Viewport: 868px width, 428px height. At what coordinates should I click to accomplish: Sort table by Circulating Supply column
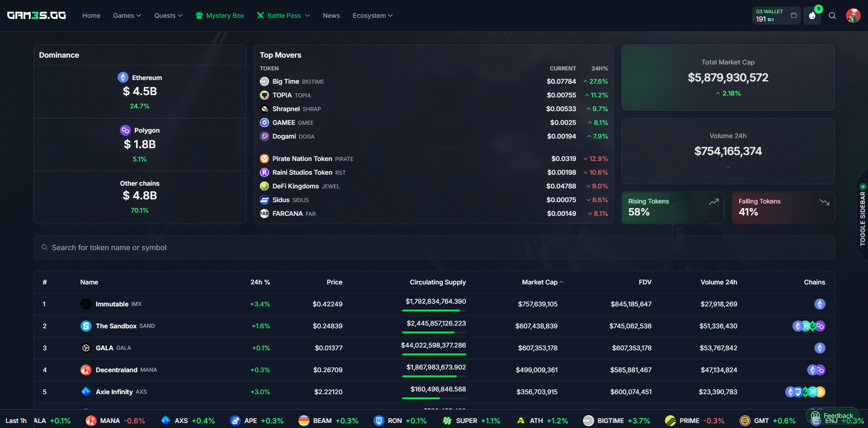(x=438, y=282)
